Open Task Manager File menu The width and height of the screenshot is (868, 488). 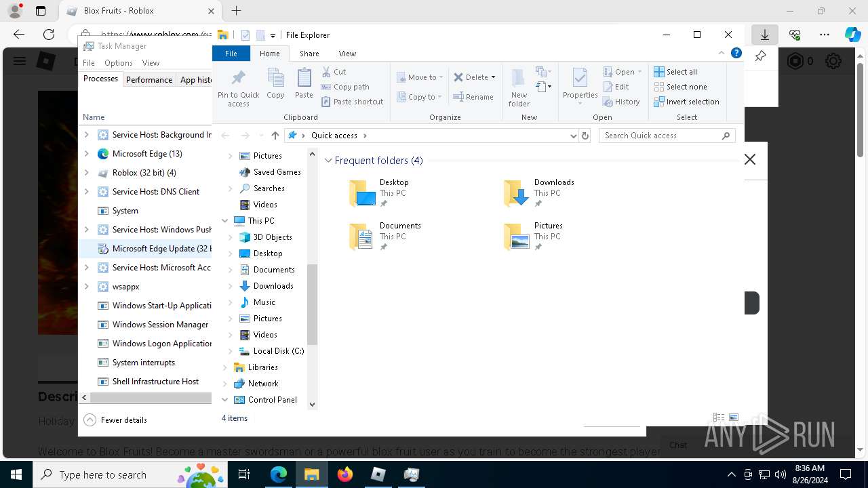click(x=89, y=63)
